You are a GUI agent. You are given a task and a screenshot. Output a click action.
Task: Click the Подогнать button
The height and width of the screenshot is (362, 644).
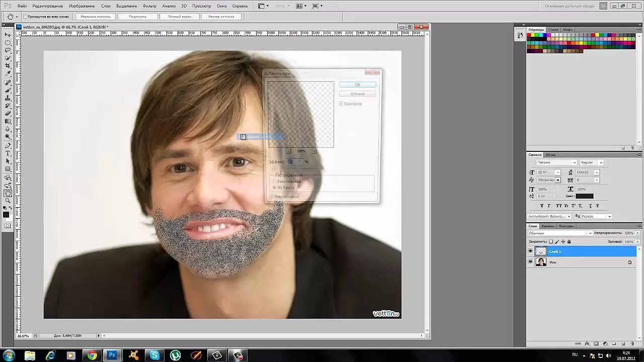click(x=137, y=17)
